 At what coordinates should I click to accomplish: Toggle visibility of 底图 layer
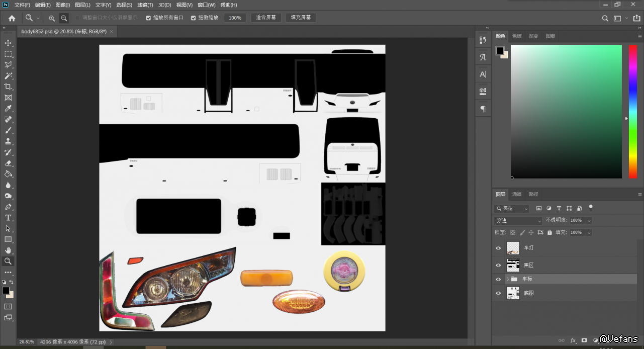tap(498, 293)
